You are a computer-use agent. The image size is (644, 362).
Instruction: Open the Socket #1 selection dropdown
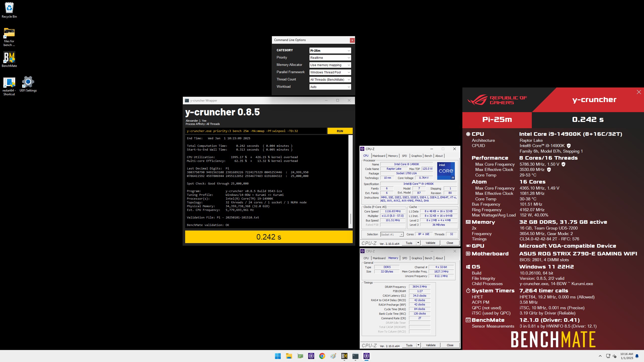click(392, 234)
